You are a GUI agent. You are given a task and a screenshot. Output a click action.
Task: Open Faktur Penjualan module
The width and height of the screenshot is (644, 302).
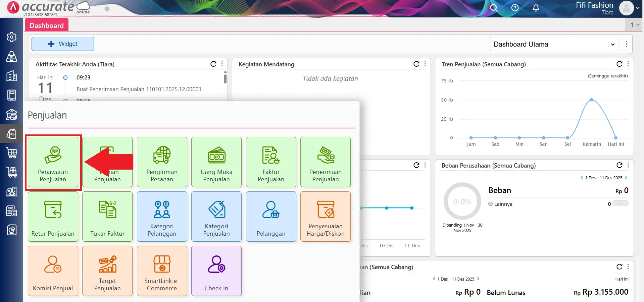[x=271, y=162]
